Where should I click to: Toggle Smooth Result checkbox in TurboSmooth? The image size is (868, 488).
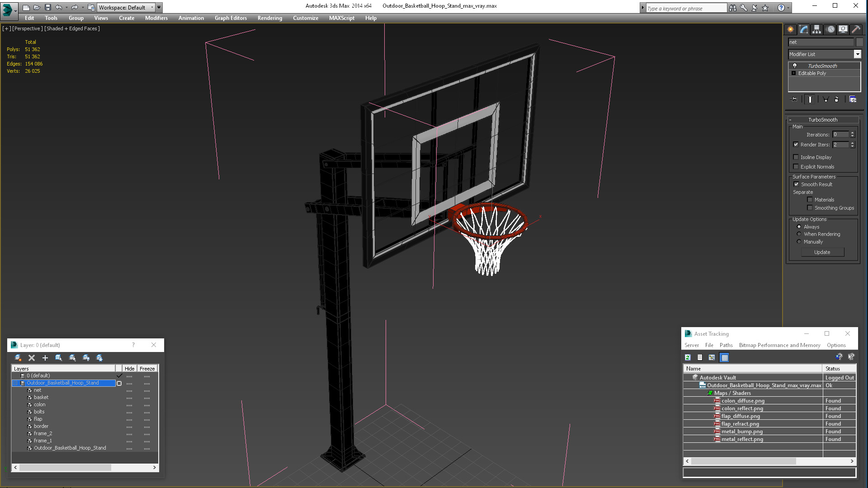(x=796, y=183)
